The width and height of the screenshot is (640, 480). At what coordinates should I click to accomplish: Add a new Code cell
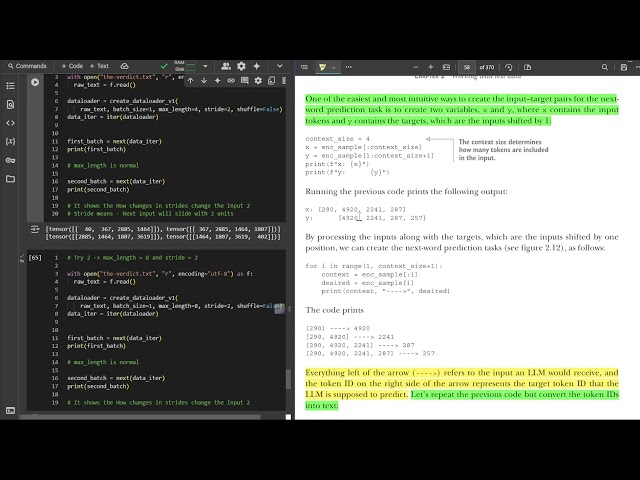click(x=72, y=66)
